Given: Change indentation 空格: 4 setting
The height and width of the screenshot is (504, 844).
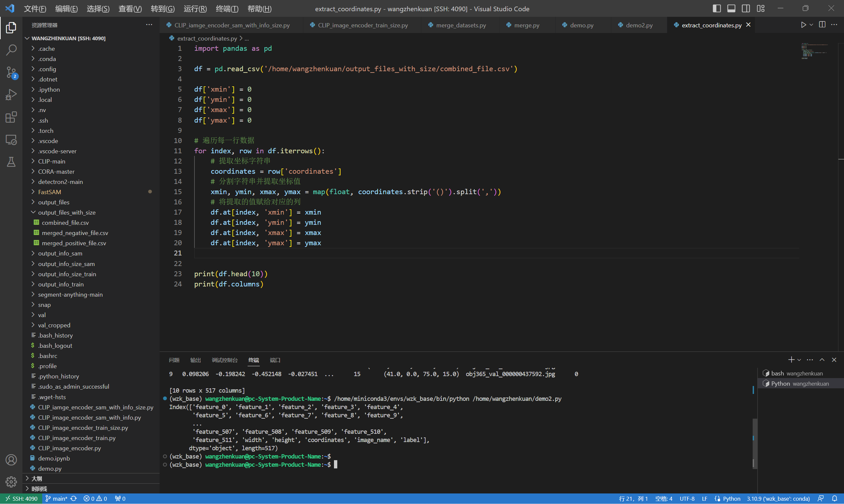Looking at the screenshot, I should click(x=663, y=499).
